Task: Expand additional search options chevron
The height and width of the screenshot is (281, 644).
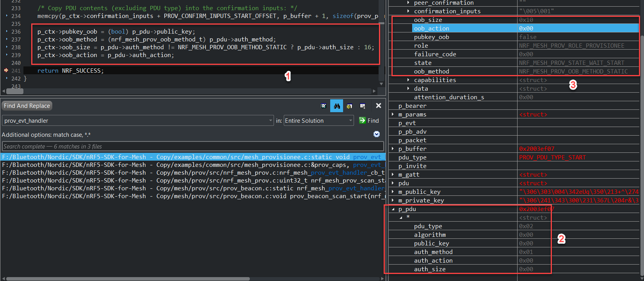Action: click(376, 134)
